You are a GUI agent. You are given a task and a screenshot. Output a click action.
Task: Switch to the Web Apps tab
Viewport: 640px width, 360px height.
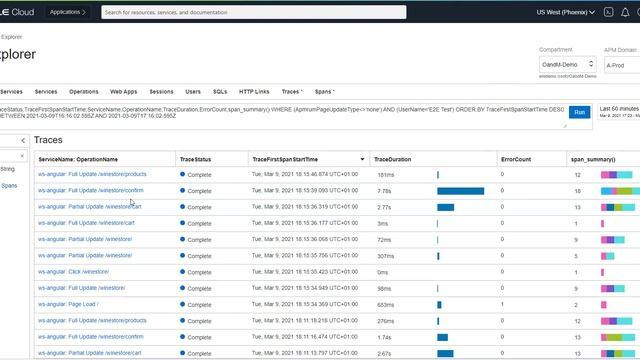tap(124, 92)
